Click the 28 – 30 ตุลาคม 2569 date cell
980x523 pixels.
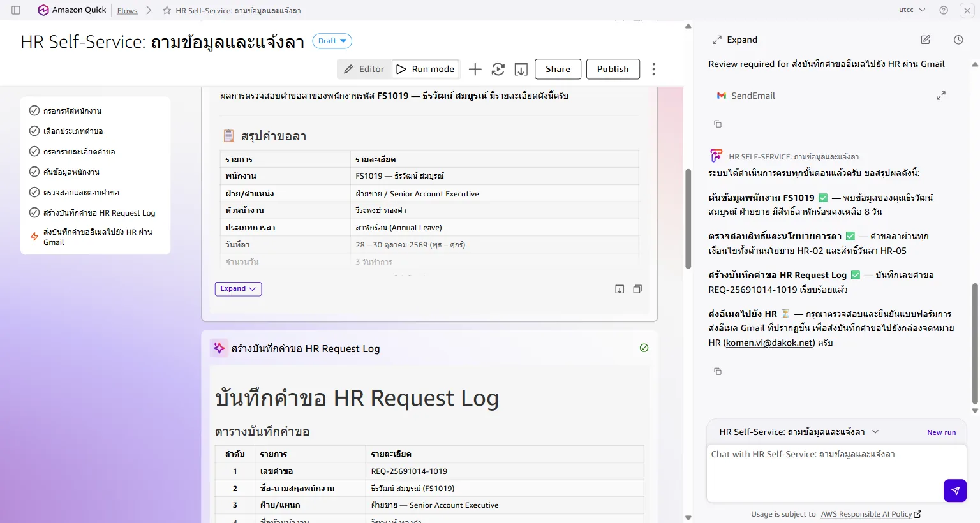(x=494, y=245)
